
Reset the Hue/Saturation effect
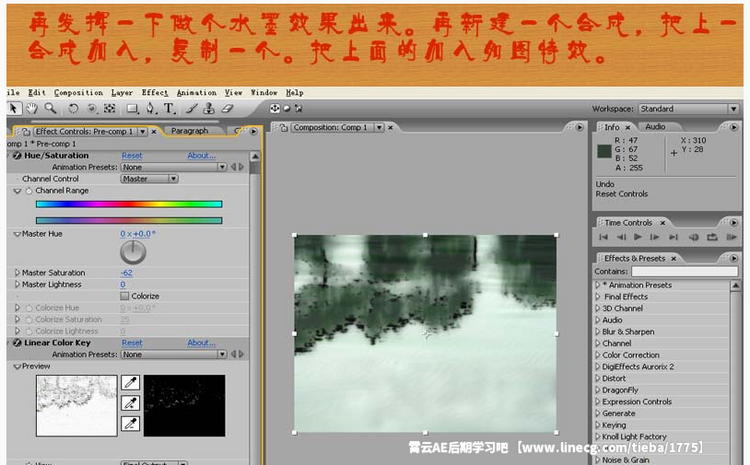coord(132,155)
